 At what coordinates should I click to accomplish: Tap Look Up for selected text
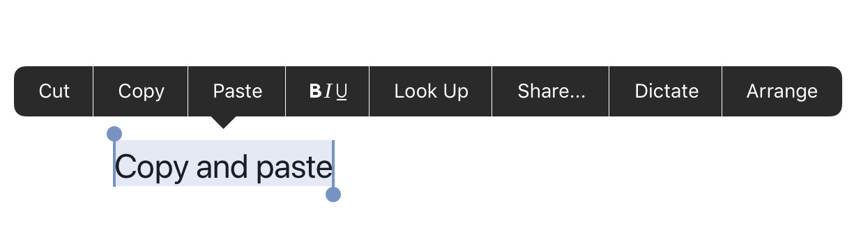431,91
